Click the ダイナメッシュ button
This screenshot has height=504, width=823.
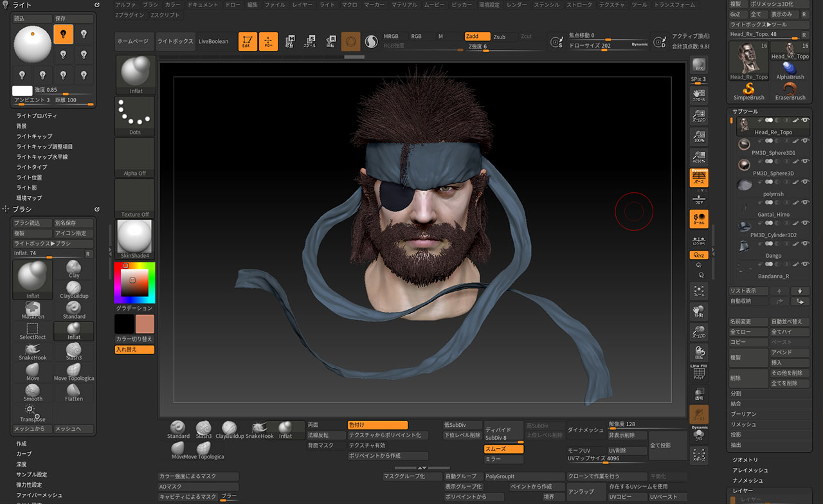point(586,429)
